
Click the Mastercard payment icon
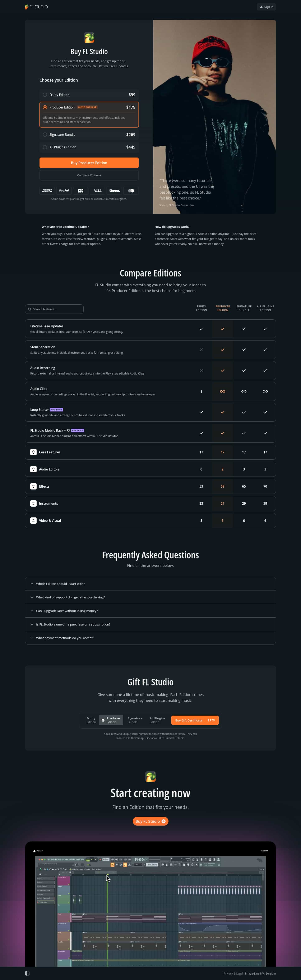pyautogui.click(x=131, y=191)
